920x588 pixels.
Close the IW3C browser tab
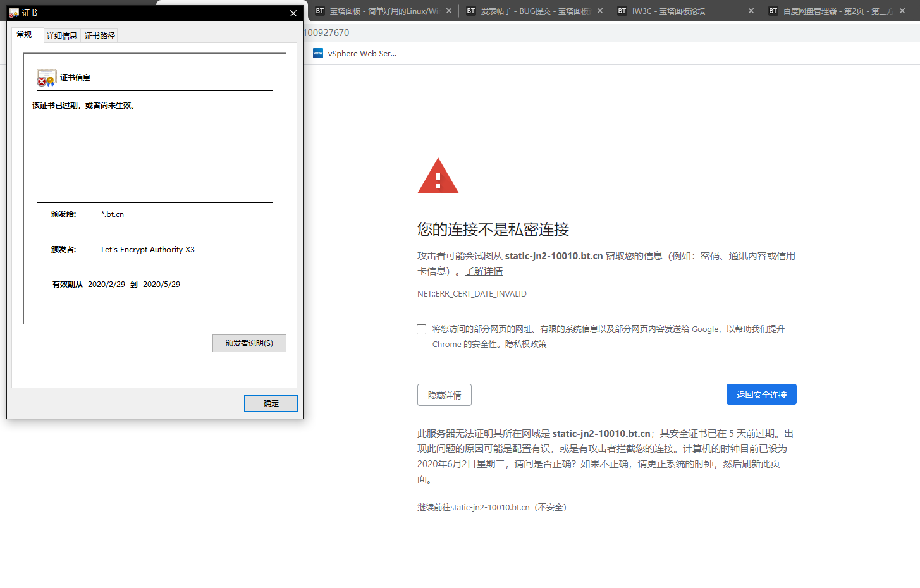pyautogui.click(x=751, y=11)
